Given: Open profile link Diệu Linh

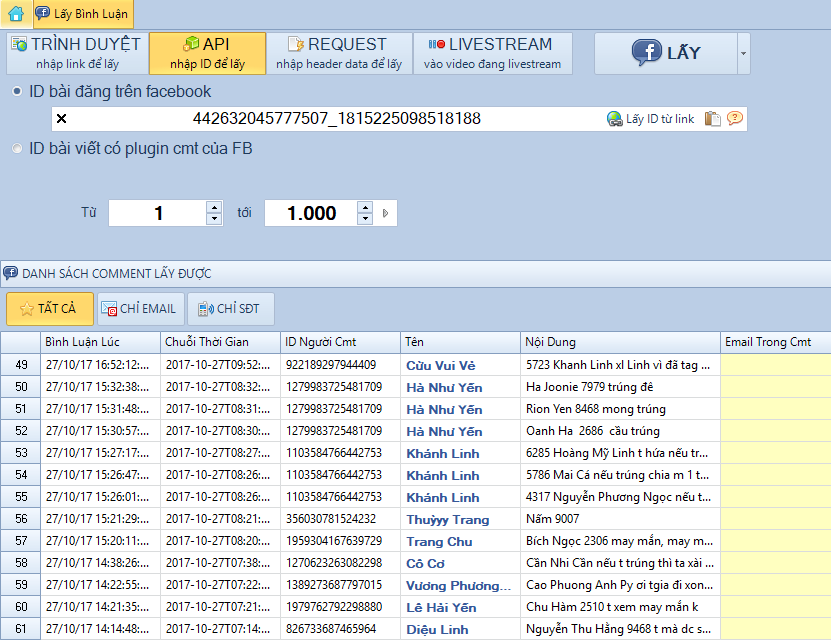Looking at the screenshot, I should [437, 630].
